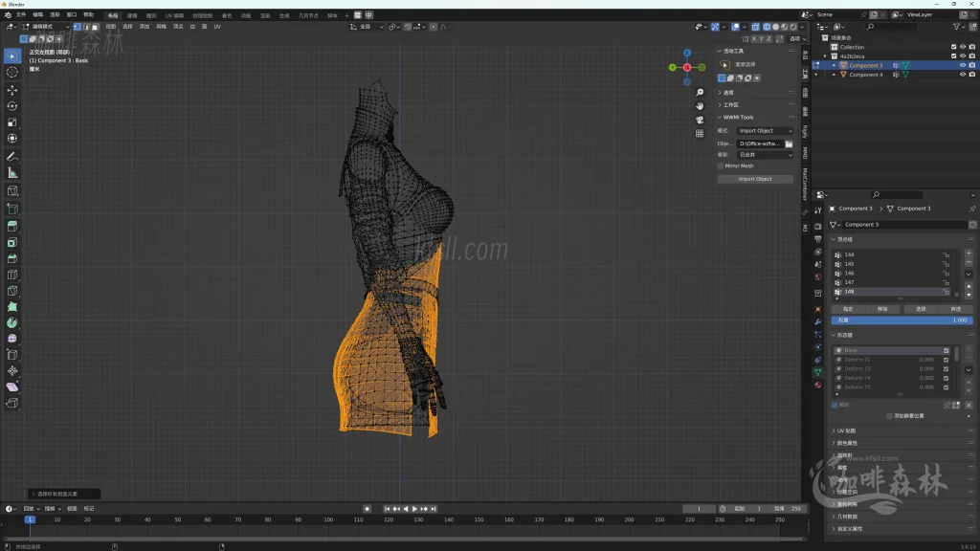980x551 pixels.
Task: Select the Rip Region tool
Action: (11, 403)
